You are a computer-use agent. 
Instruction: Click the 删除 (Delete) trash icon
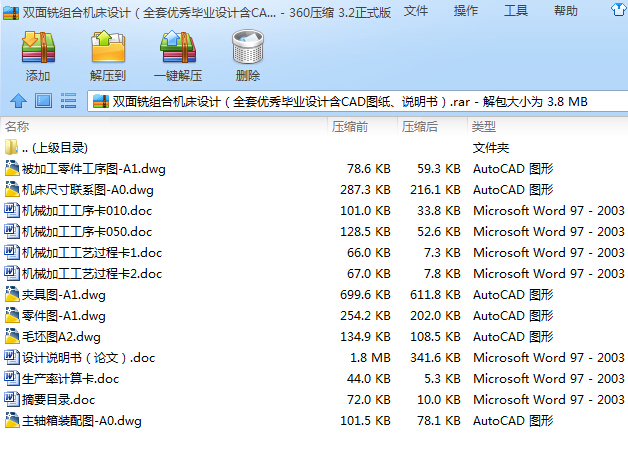[x=248, y=46]
